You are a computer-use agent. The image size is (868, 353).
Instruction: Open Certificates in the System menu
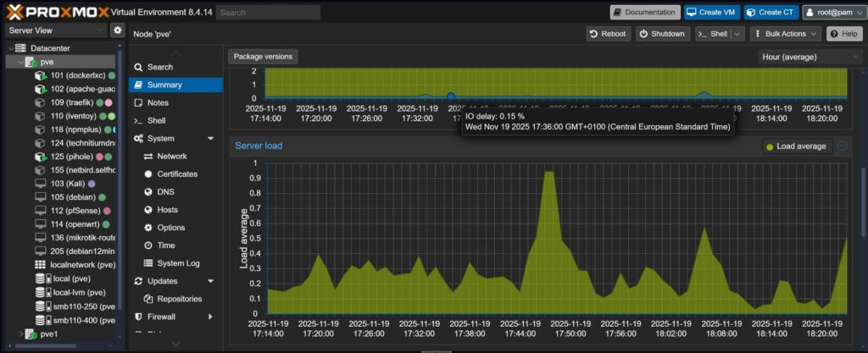coord(176,174)
